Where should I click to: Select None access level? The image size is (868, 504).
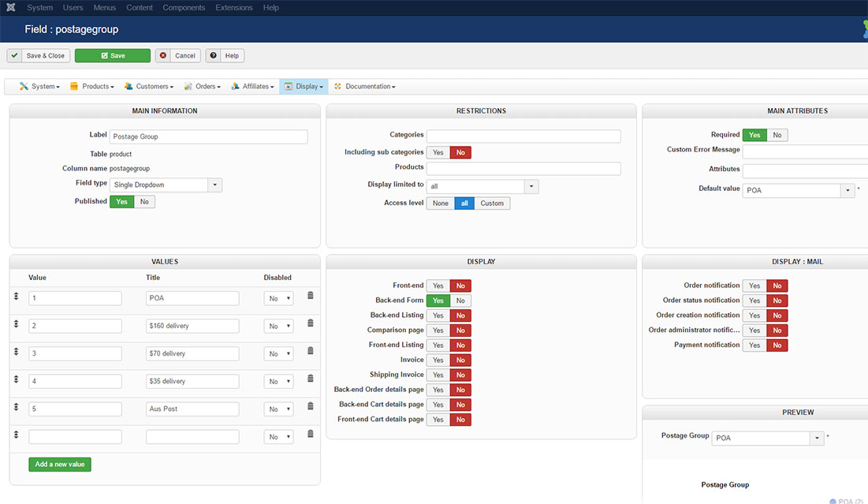tap(441, 203)
